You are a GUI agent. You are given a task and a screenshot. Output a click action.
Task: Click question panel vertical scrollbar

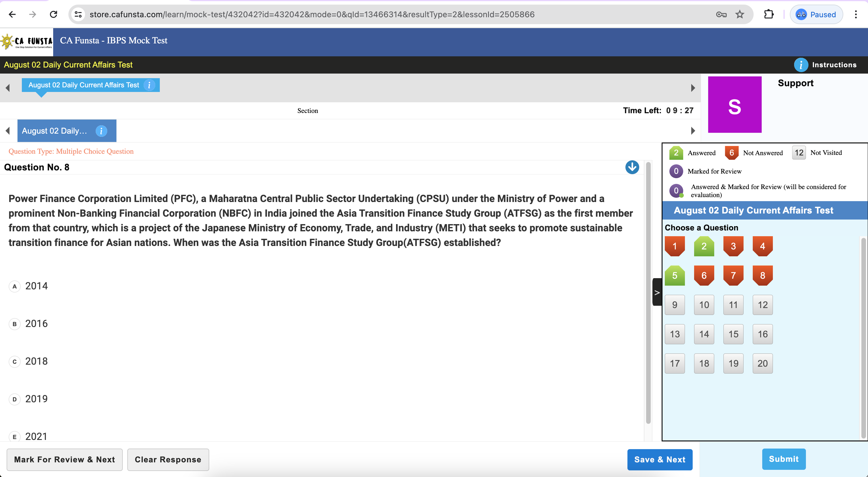pos(648,293)
